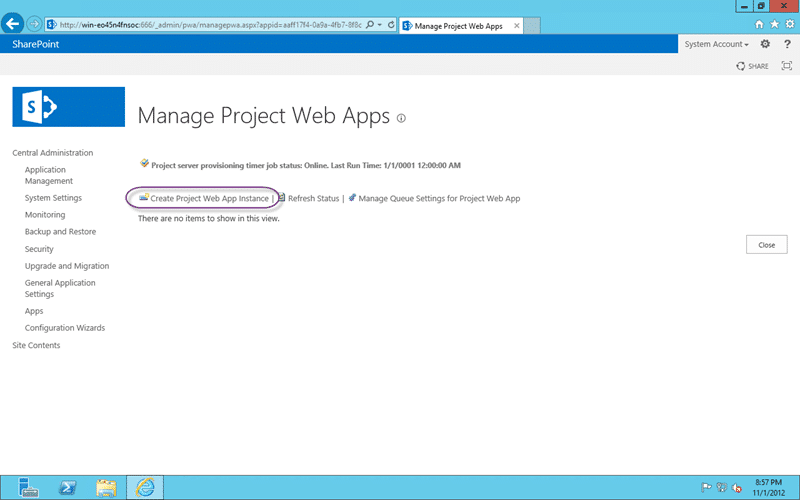Open Security in sidebar
This screenshot has width=800, height=500.
[39, 249]
